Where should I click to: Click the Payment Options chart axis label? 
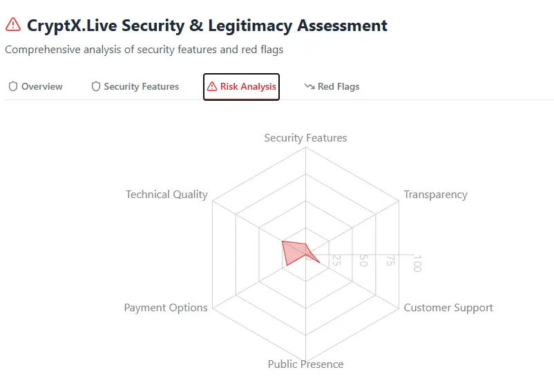[166, 308]
